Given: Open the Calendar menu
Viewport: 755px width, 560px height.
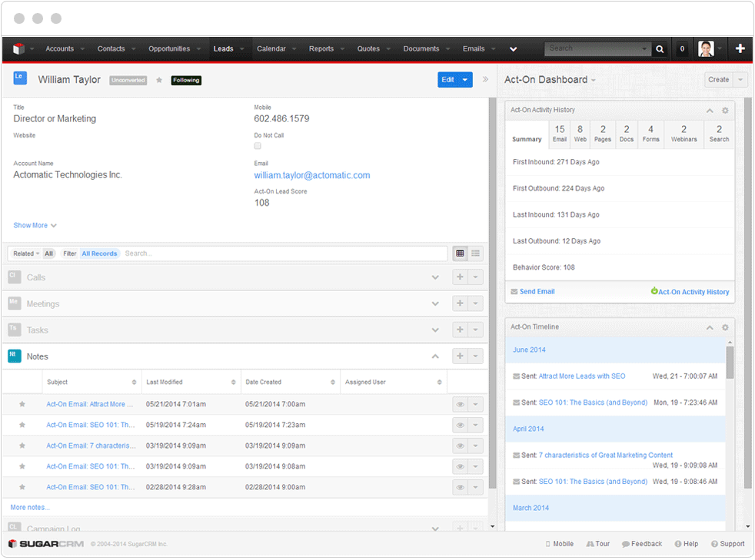Looking at the screenshot, I should click(271, 48).
